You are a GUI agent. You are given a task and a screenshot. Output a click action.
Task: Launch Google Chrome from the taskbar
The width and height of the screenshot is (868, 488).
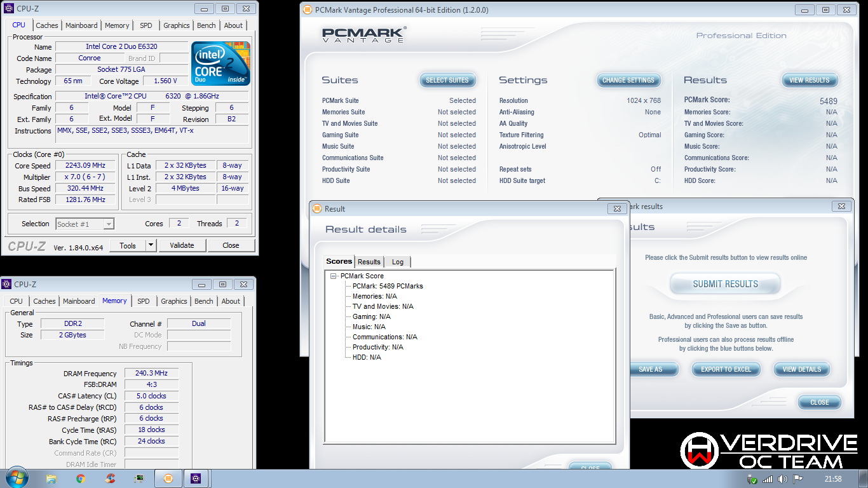pos(81,478)
